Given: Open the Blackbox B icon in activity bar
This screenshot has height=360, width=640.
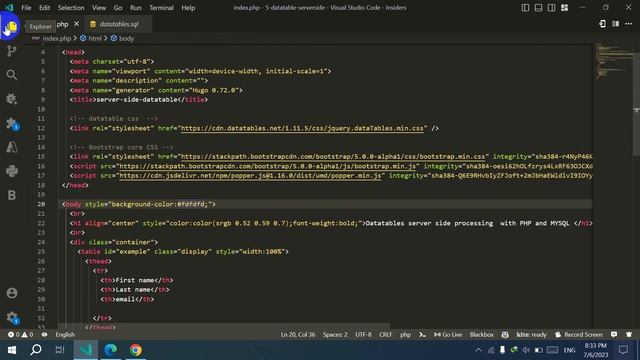Looking at the screenshot, I should [x=11, y=195].
